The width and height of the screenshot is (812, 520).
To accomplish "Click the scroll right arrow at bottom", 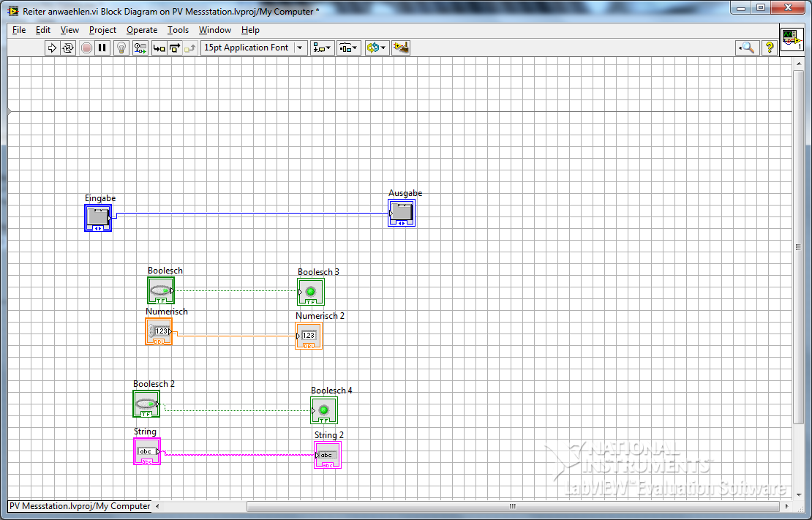I will 787,506.
